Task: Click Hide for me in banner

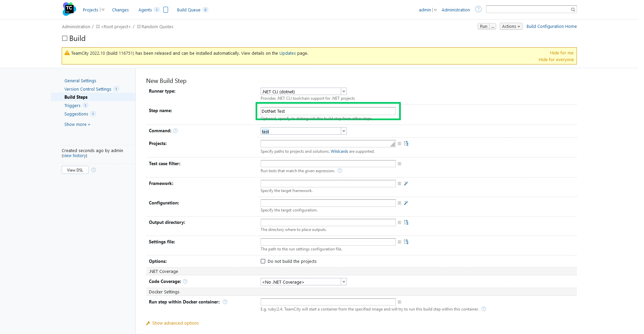Action: tap(561, 53)
